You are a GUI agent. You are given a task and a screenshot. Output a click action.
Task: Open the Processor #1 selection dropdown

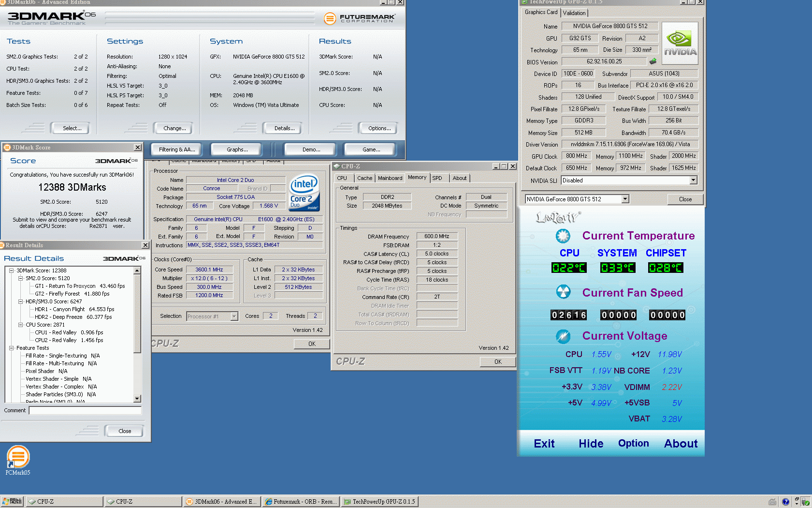click(x=234, y=316)
